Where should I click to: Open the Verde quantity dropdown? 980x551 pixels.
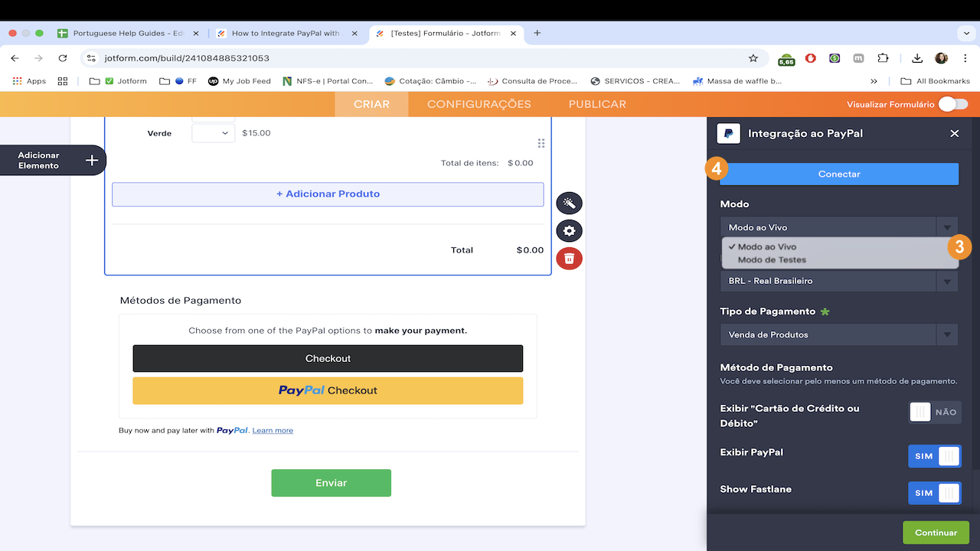213,132
